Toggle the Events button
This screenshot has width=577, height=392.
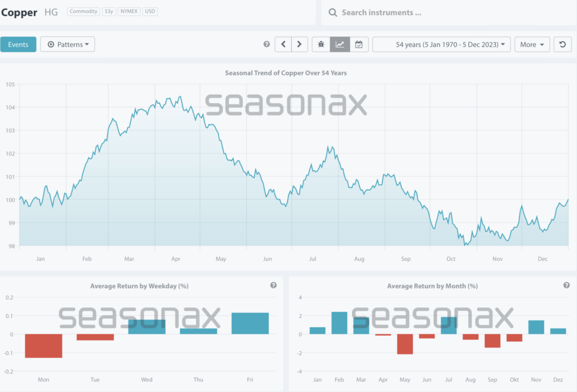18,44
